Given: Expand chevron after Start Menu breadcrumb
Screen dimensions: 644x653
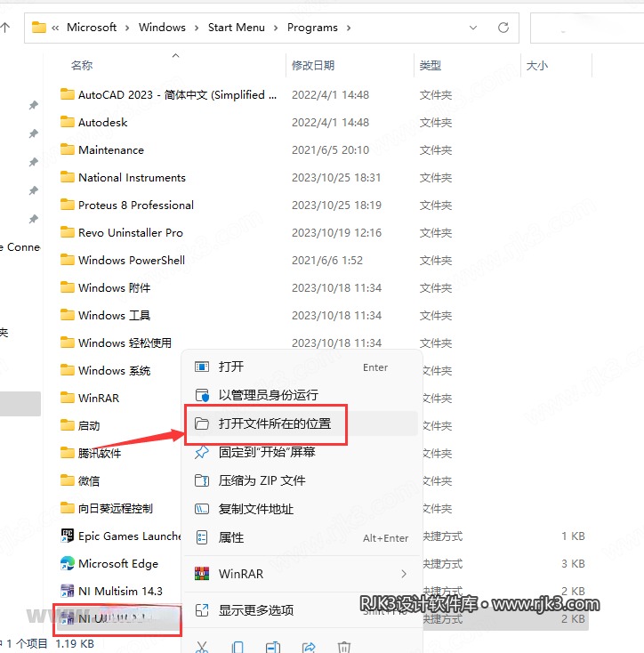Looking at the screenshot, I should 276,28.
